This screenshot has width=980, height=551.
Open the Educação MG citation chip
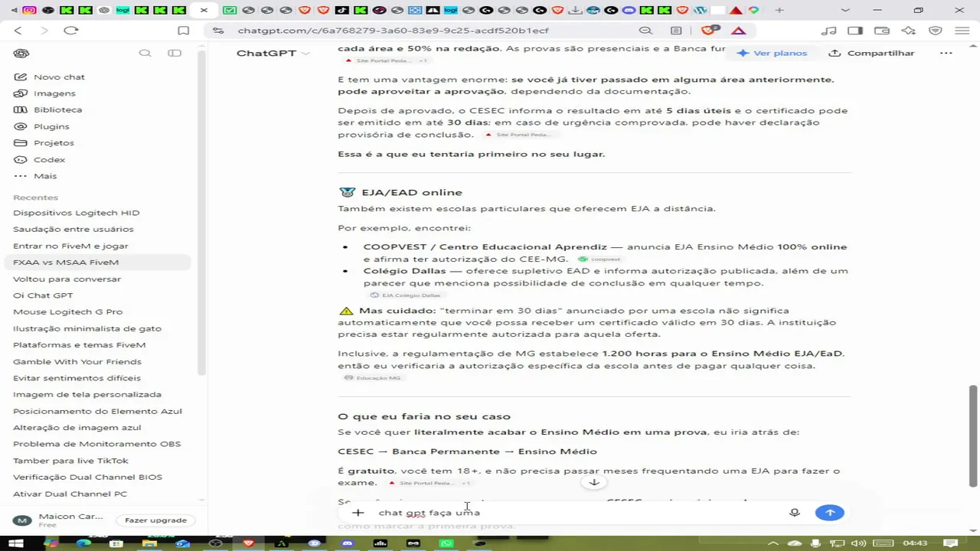click(x=373, y=378)
